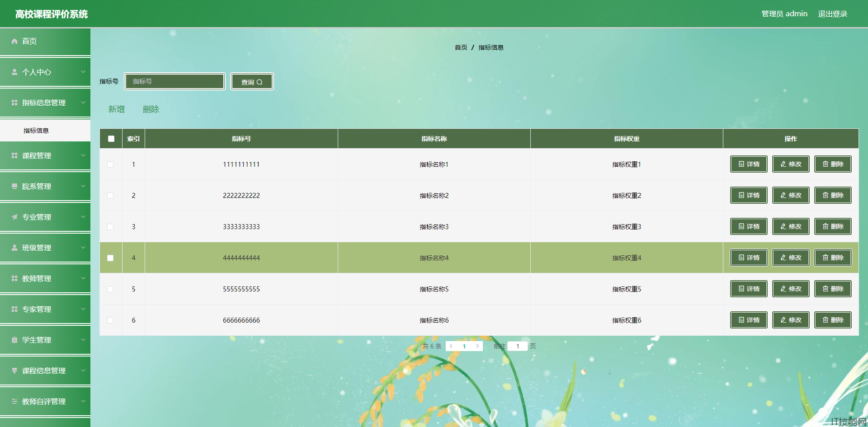Screen dimensions: 868x427
Task: Click the next page arrow in pagination
Action: coord(477,346)
